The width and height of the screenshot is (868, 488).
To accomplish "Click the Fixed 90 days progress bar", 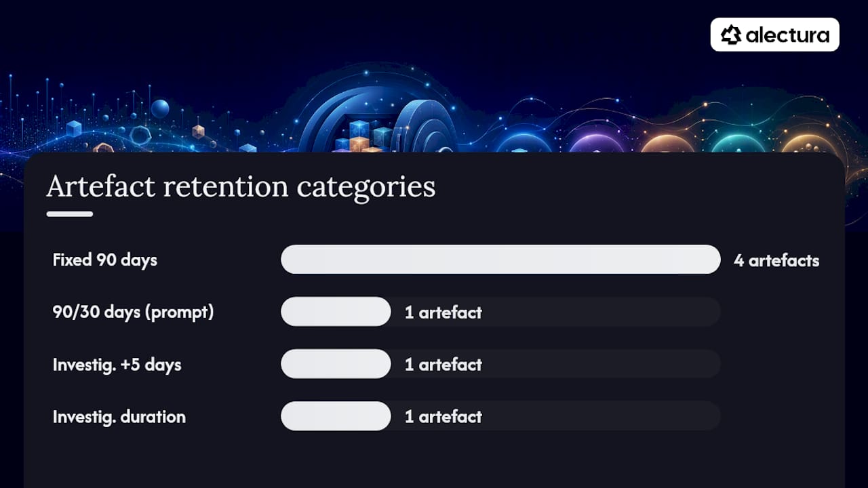I will (500, 260).
